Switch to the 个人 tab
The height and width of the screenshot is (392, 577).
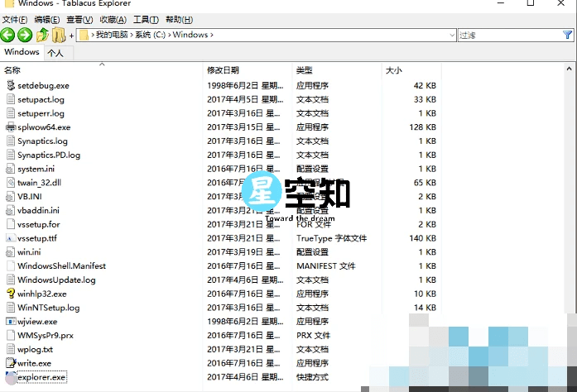click(x=59, y=53)
